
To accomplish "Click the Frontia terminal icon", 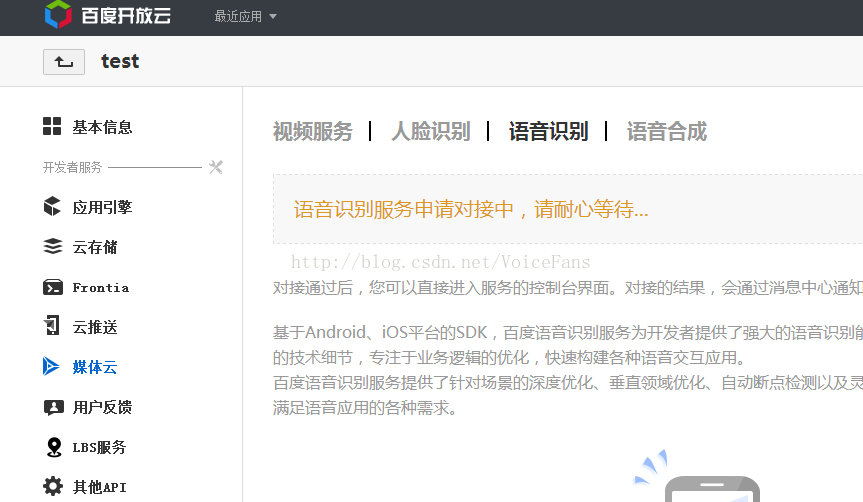I will [x=53, y=287].
